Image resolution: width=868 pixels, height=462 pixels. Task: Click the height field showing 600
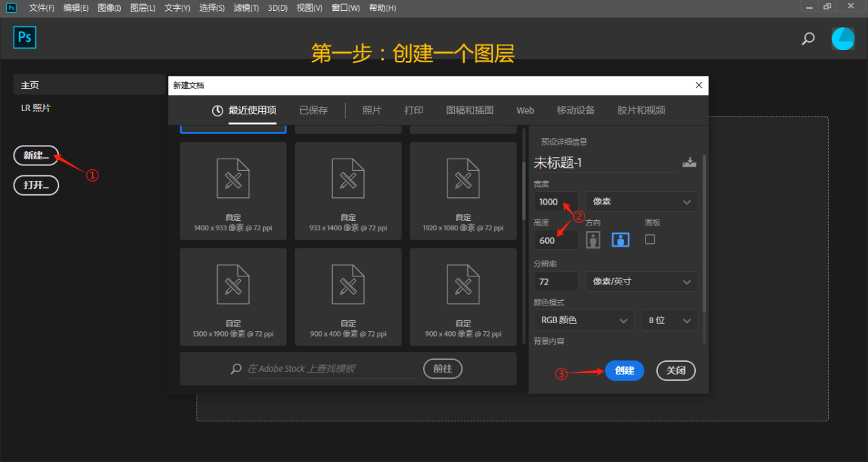click(x=556, y=240)
